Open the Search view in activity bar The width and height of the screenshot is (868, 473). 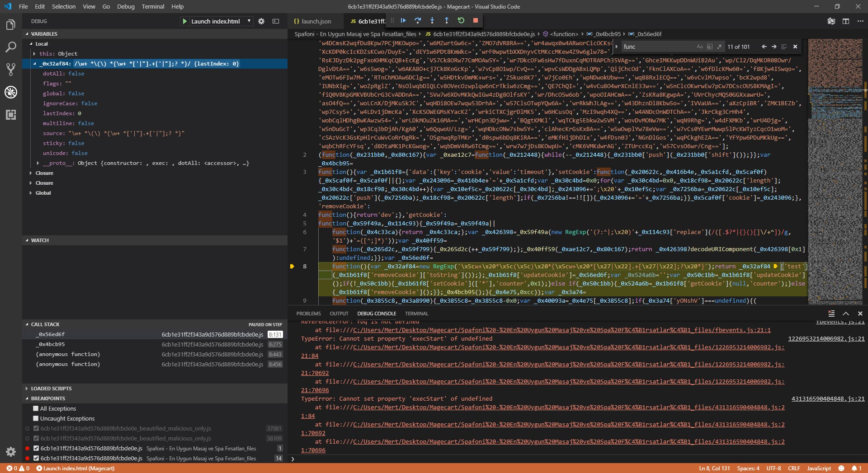[11, 47]
